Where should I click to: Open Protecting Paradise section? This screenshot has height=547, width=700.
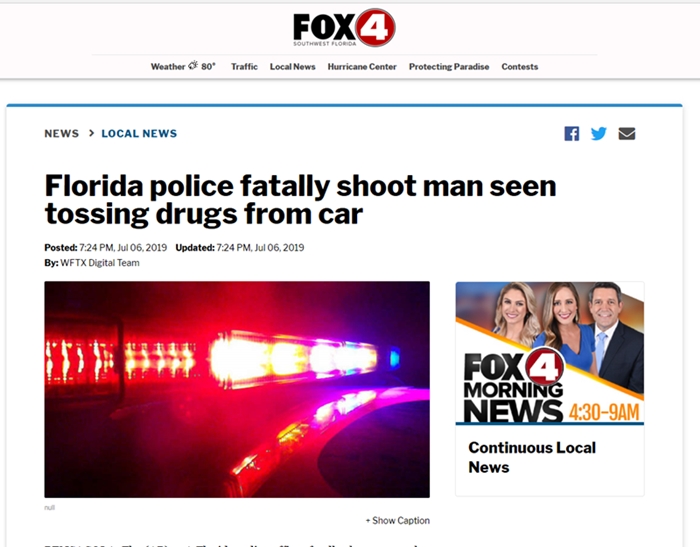tap(449, 67)
